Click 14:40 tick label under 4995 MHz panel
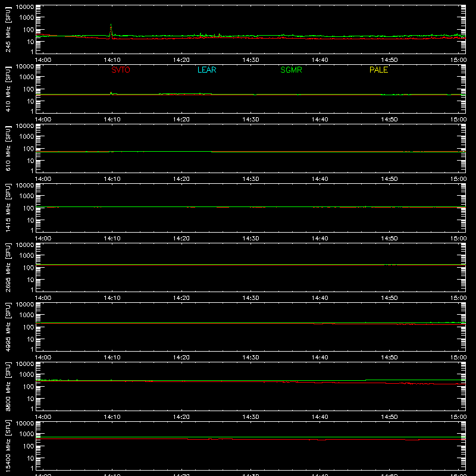Image resolution: width=476 pixels, height=476 pixels. pos(320,358)
